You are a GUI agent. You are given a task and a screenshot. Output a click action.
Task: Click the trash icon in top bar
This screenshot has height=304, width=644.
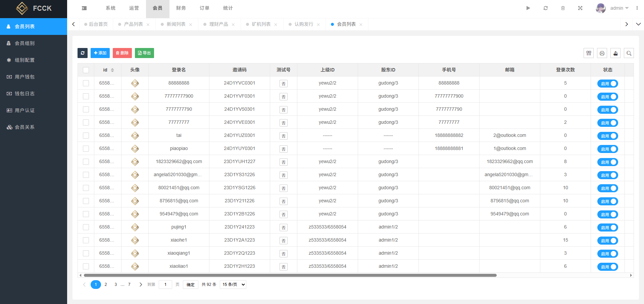point(563,8)
